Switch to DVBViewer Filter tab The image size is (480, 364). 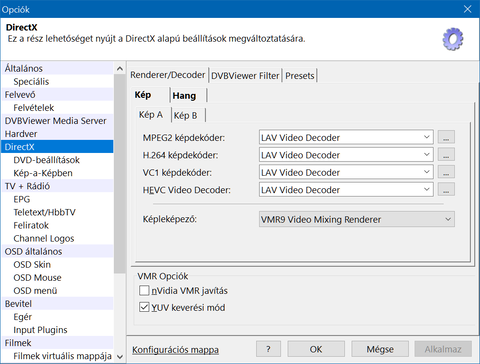[x=245, y=76]
